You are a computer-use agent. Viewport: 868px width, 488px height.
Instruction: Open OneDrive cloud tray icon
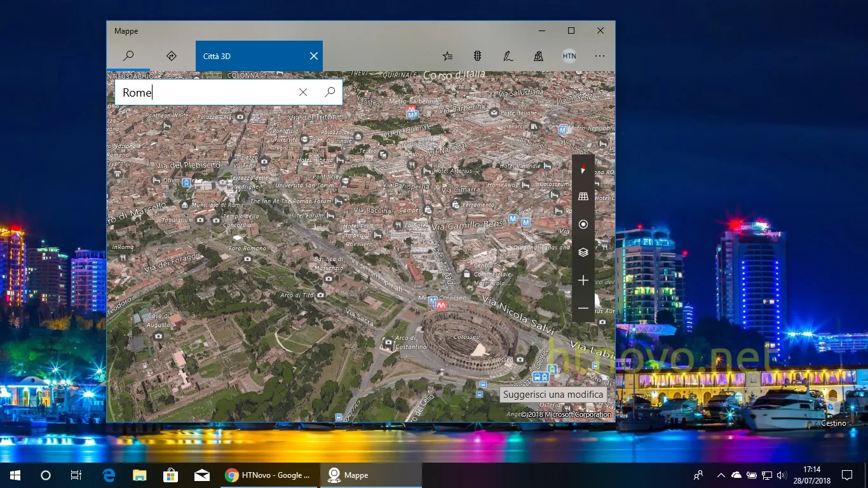(x=736, y=475)
